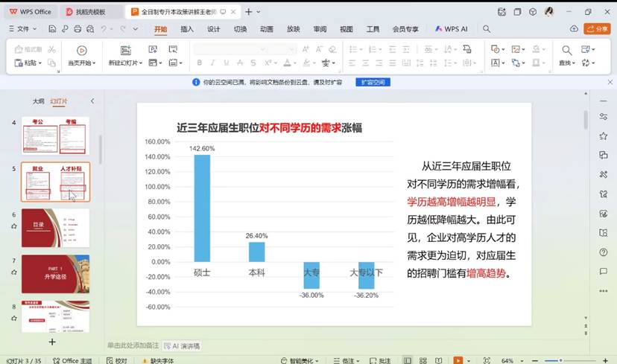Click the comment bubble sidebar icon
The width and height of the screenshot is (617, 364).
604,271
